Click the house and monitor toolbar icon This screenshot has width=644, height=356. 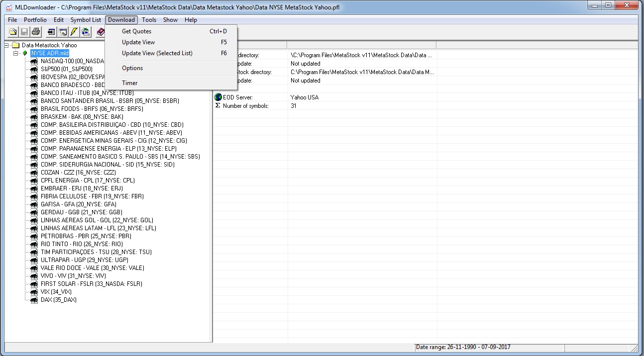pos(86,32)
